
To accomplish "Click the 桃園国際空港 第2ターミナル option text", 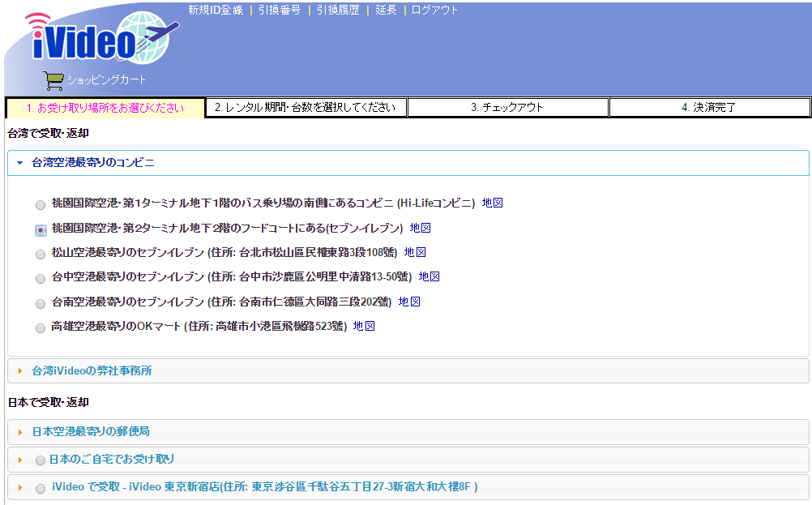I will [x=227, y=228].
